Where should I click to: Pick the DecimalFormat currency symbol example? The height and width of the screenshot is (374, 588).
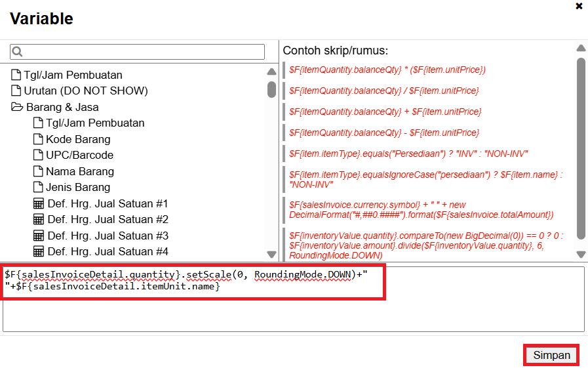421,210
